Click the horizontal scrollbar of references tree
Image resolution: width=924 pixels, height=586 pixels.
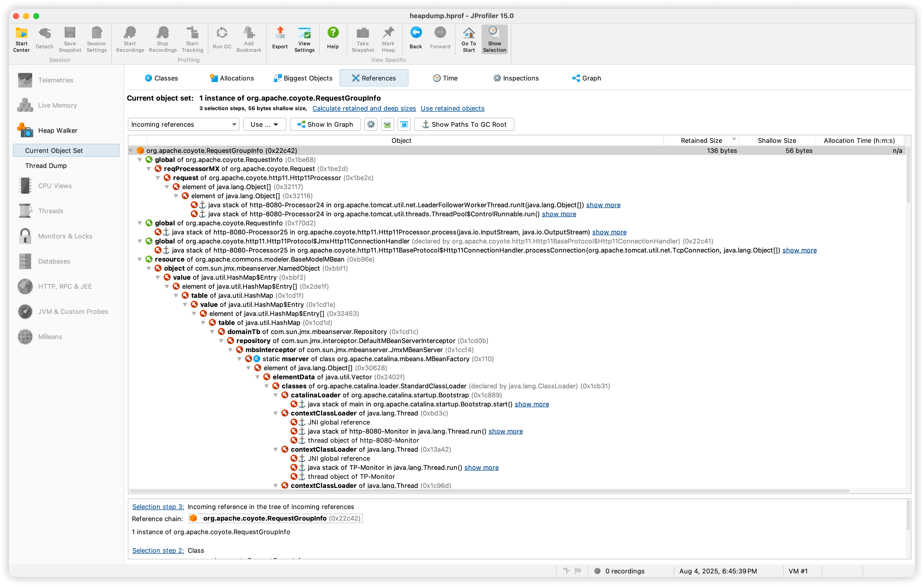point(489,491)
